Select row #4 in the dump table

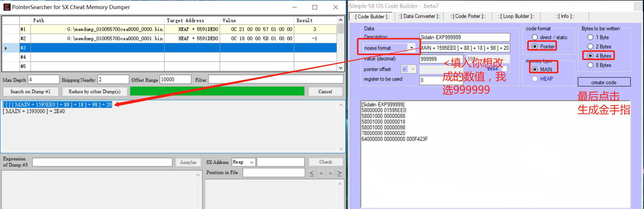169,57
